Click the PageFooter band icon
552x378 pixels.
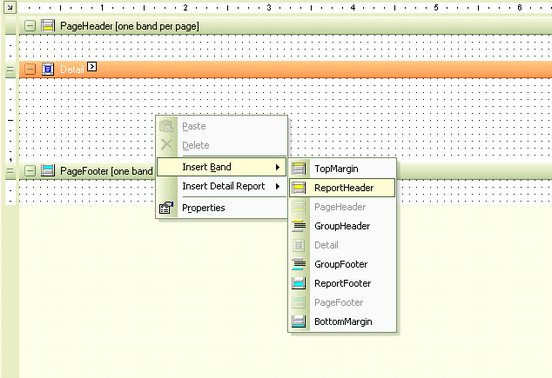(x=48, y=171)
